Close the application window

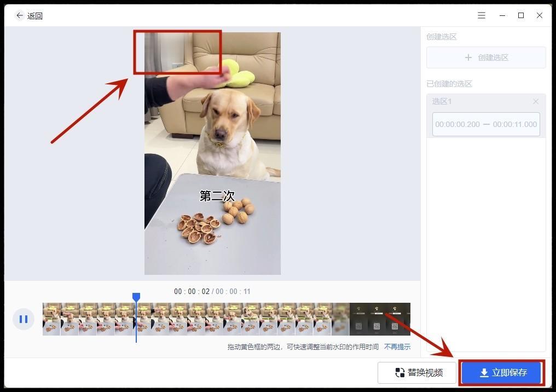pos(540,15)
